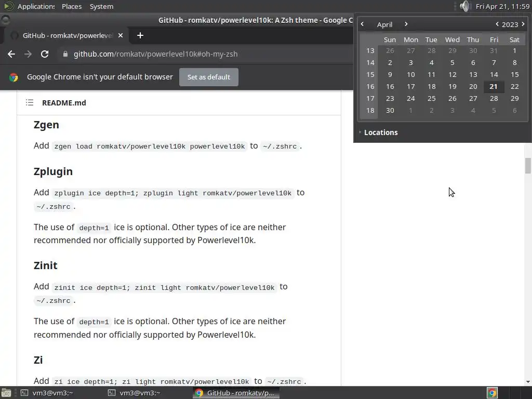Click the Zplugin heading
Screen dimensions: 532x399
[x=53, y=171]
